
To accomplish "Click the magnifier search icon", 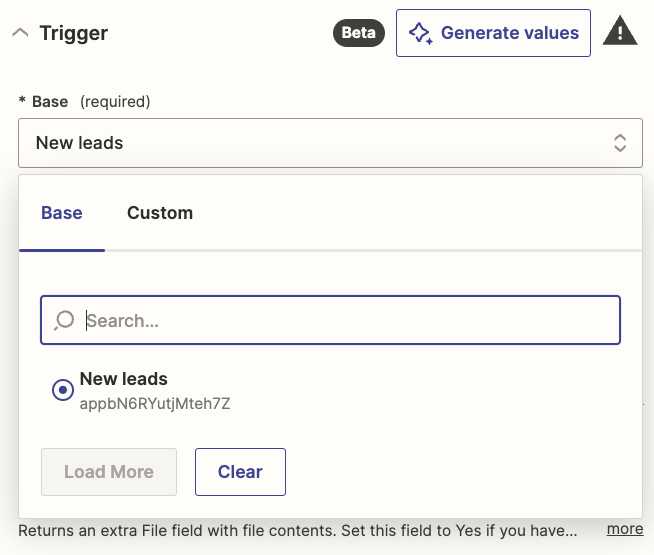I will tap(64, 320).
